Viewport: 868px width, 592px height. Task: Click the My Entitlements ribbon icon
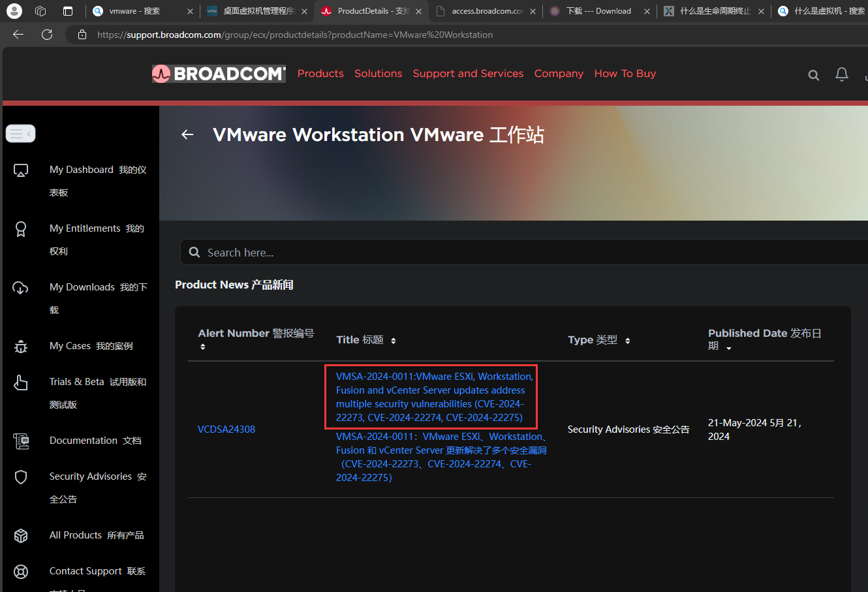pyautogui.click(x=21, y=229)
